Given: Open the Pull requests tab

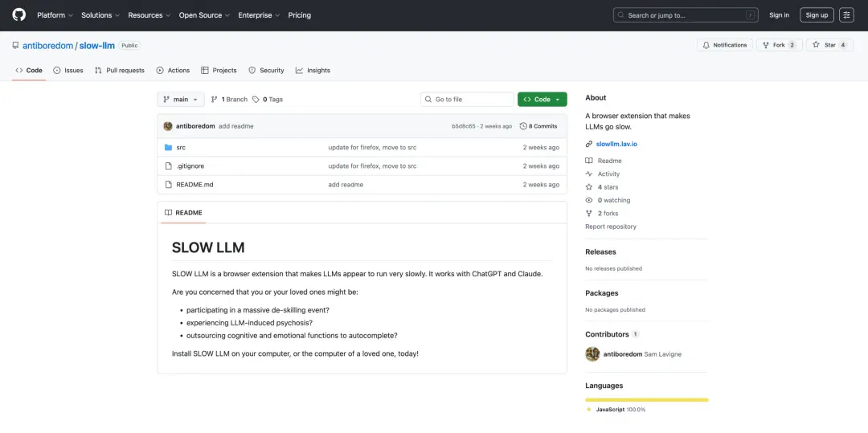Looking at the screenshot, I should tap(120, 70).
